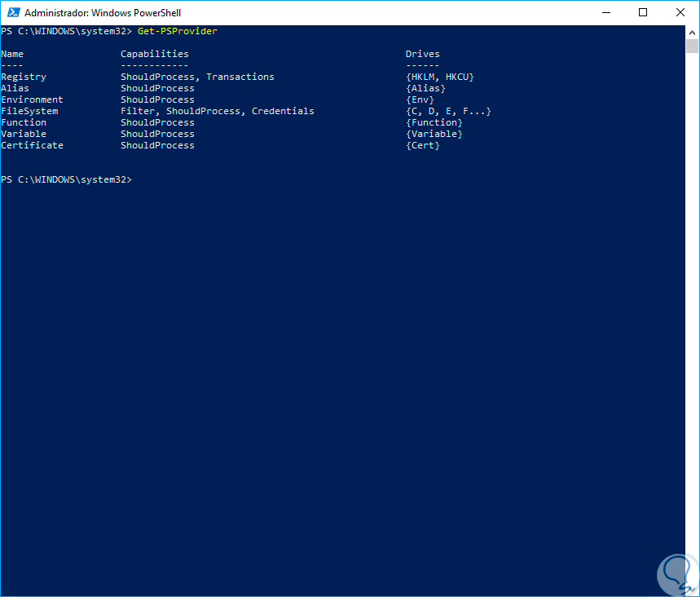The height and width of the screenshot is (597, 700).
Task: Click the vertical scrollbar thumb
Action: click(692, 46)
